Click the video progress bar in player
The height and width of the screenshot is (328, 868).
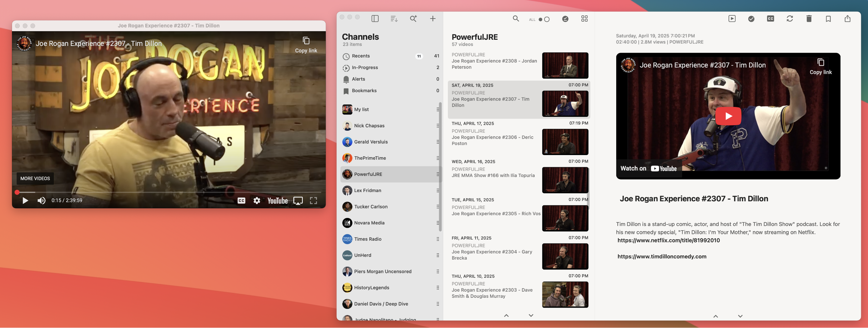point(168,192)
